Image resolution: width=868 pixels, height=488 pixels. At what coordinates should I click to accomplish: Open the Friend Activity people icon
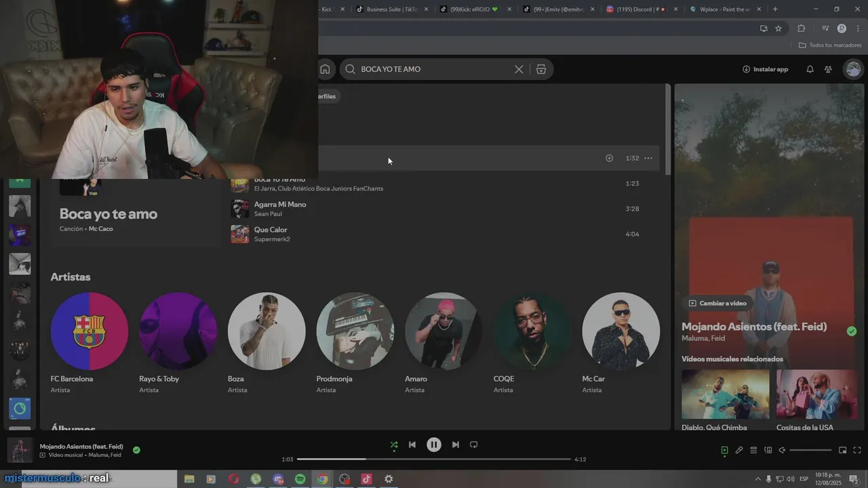828,69
